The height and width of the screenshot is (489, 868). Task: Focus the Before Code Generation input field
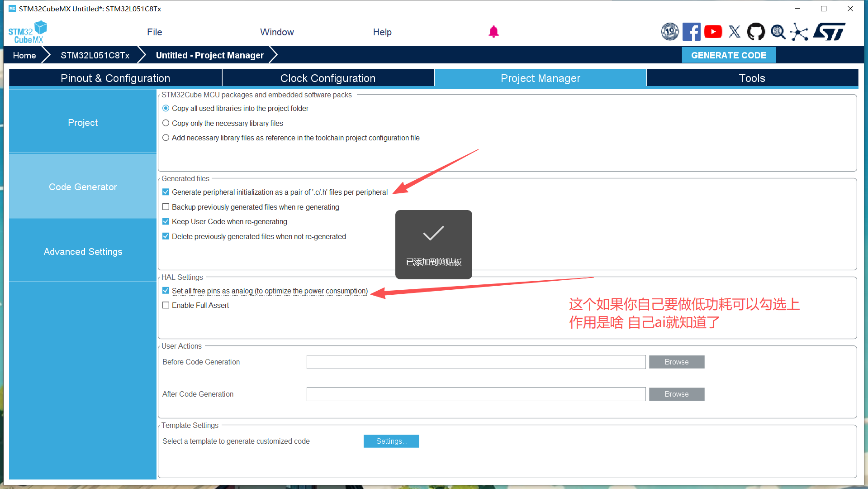point(476,362)
